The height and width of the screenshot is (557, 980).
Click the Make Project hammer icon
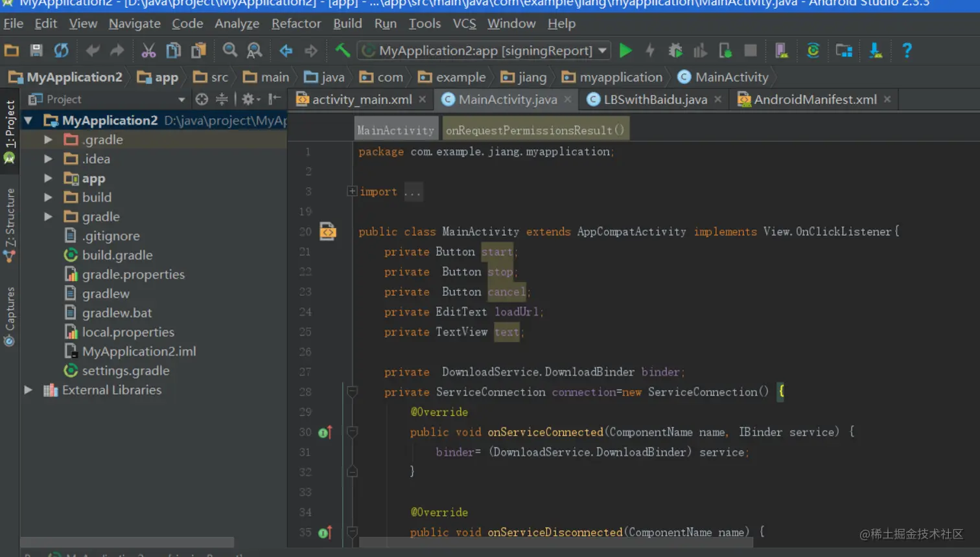(342, 51)
